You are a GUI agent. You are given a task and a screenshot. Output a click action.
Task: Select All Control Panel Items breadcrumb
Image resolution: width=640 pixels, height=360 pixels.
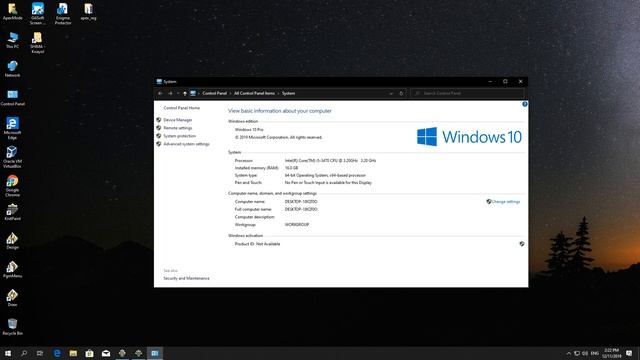pyautogui.click(x=254, y=93)
